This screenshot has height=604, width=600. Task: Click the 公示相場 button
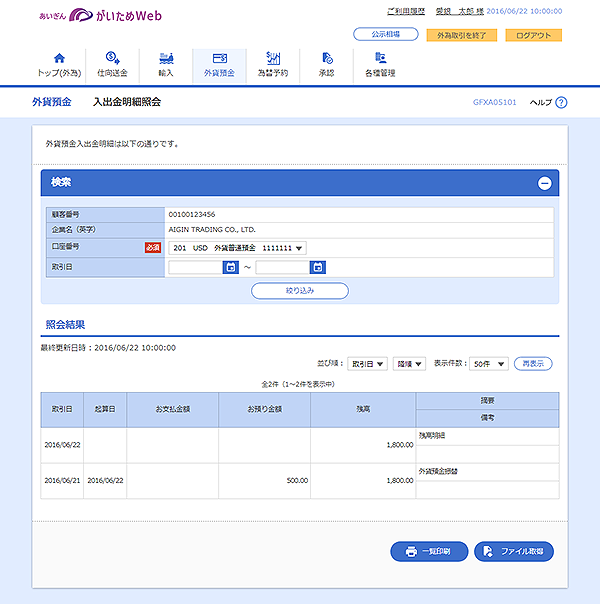point(385,34)
